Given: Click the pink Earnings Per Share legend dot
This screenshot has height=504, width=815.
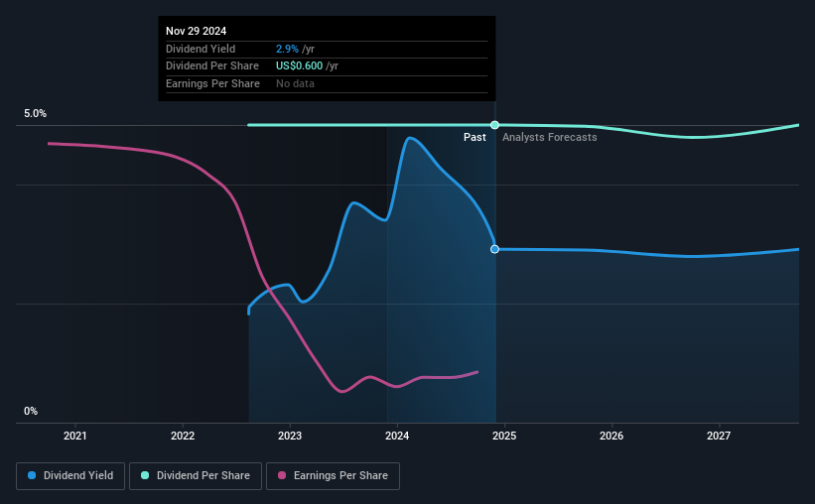Looking at the screenshot, I should (x=282, y=475).
